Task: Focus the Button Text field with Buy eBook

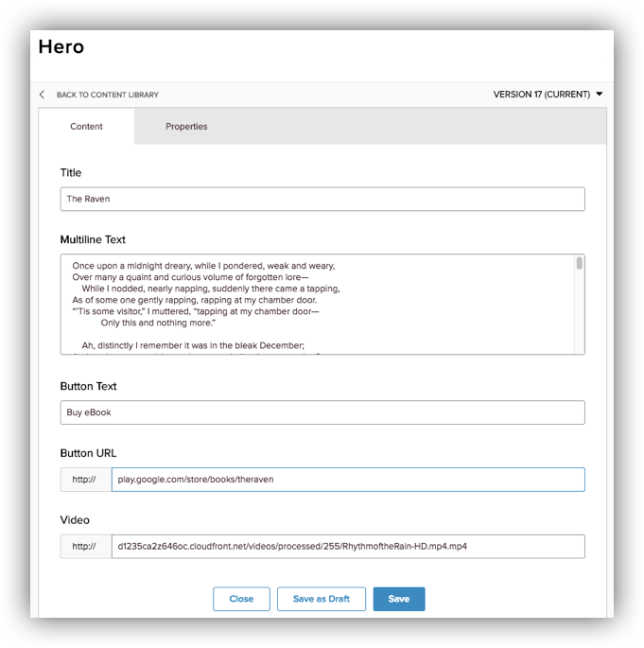Action: coord(322,412)
